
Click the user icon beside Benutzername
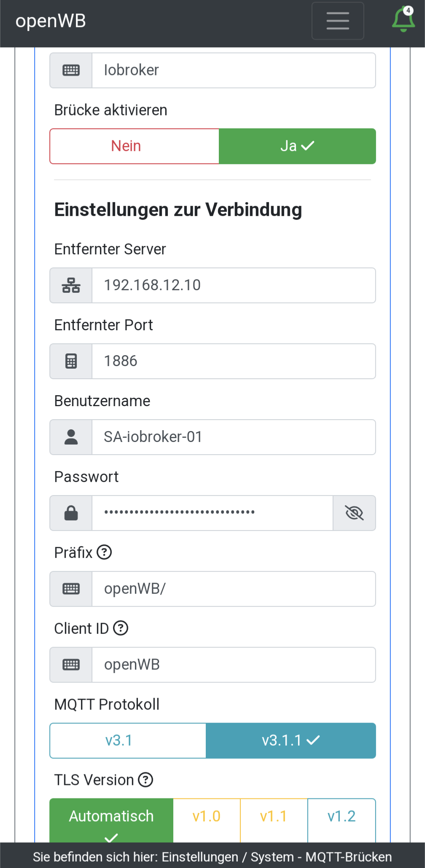[x=71, y=437]
